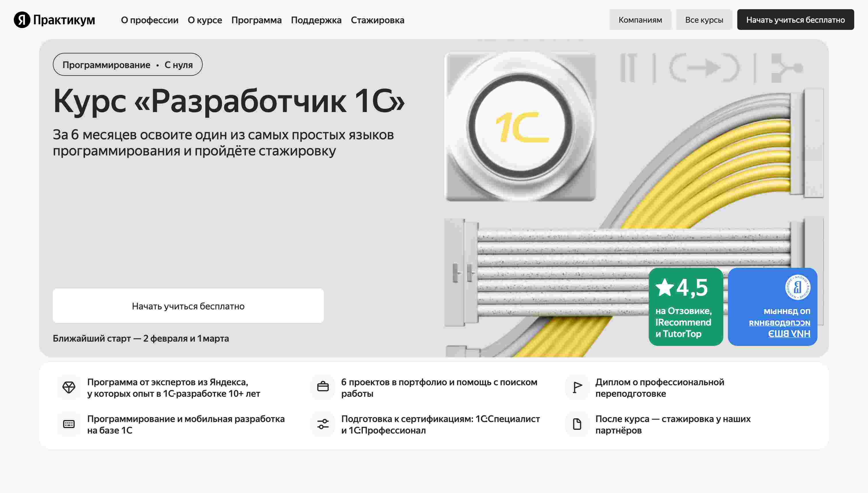Click the diamond icon beside experts program
Viewport: 868px width, 493px height.
[69, 387]
